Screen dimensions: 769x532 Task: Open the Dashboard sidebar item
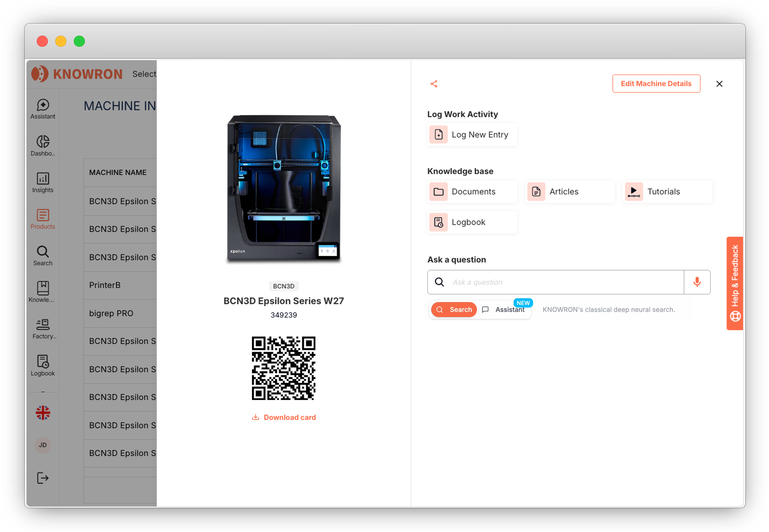click(x=43, y=146)
